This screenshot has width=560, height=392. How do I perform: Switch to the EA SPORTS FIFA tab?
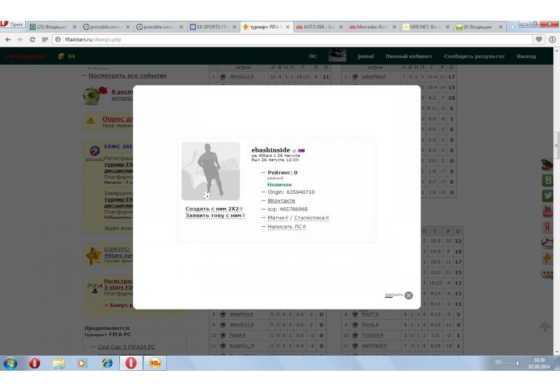(212, 27)
